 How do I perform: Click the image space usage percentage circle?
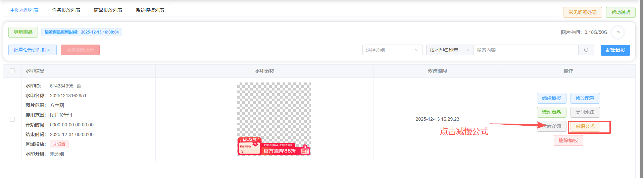coord(618,33)
